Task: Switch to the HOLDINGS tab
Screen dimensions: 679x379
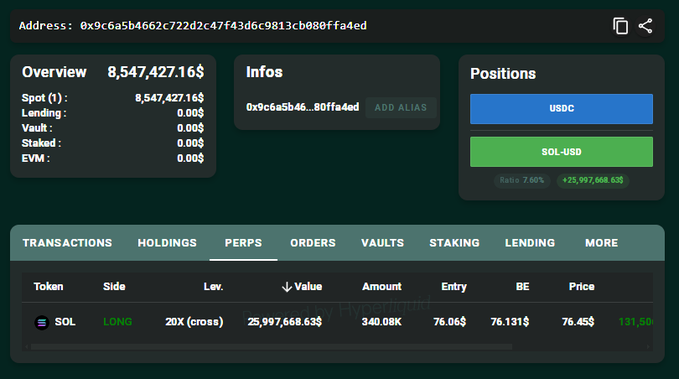Action: point(167,243)
